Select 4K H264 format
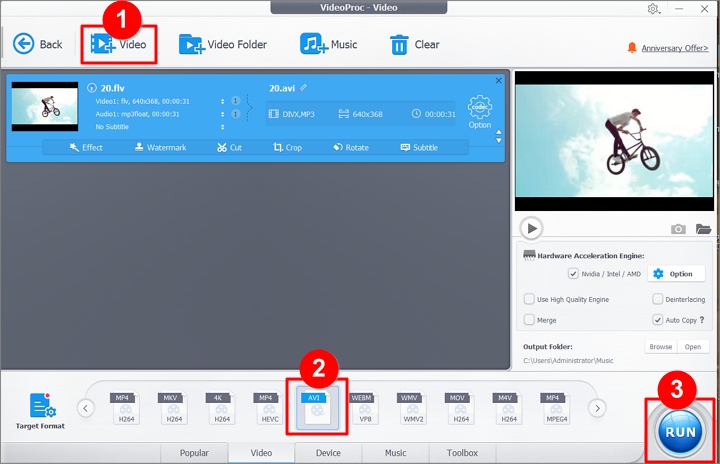Viewport: 720px width, 464px height. (221, 408)
